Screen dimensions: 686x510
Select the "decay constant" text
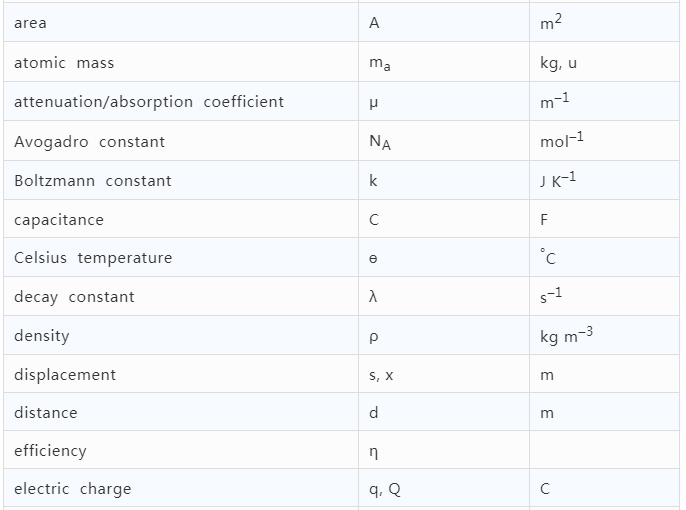pos(74,297)
